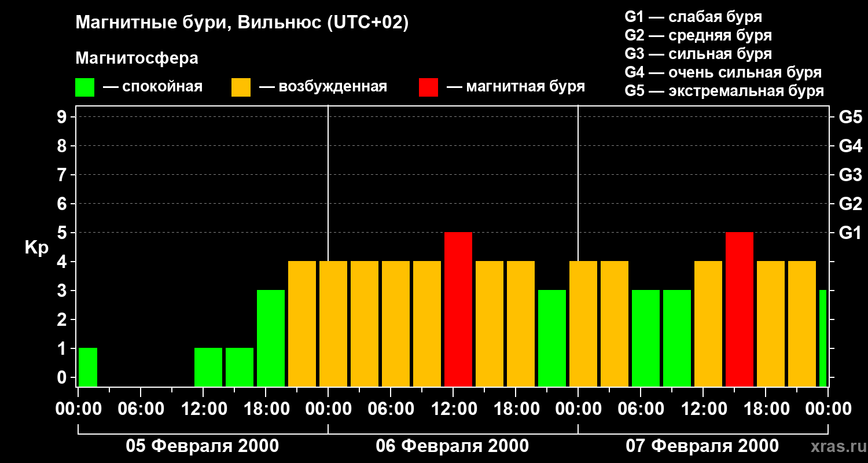The width and height of the screenshot is (868, 463).
Task: Click 'G3 — сильная буря' description
Action: click(x=698, y=54)
